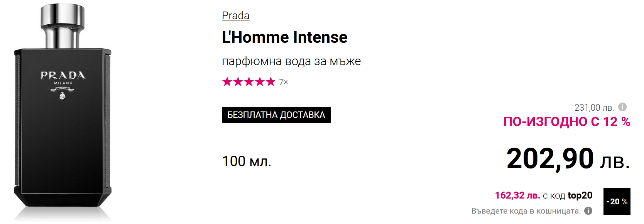Click the парфюмна вода за мъже subtitle
644x224 pixels.
click(291, 61)
